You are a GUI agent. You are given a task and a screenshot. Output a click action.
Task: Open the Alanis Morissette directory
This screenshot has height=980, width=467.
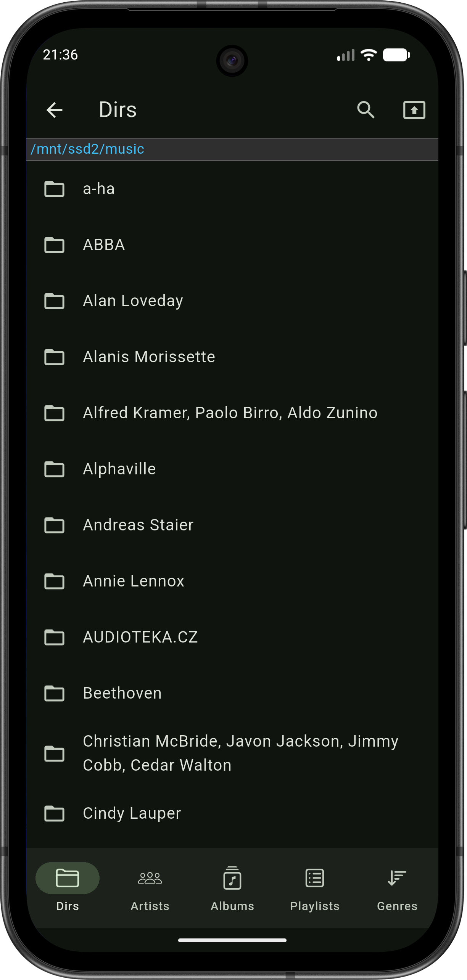[149, 357]
